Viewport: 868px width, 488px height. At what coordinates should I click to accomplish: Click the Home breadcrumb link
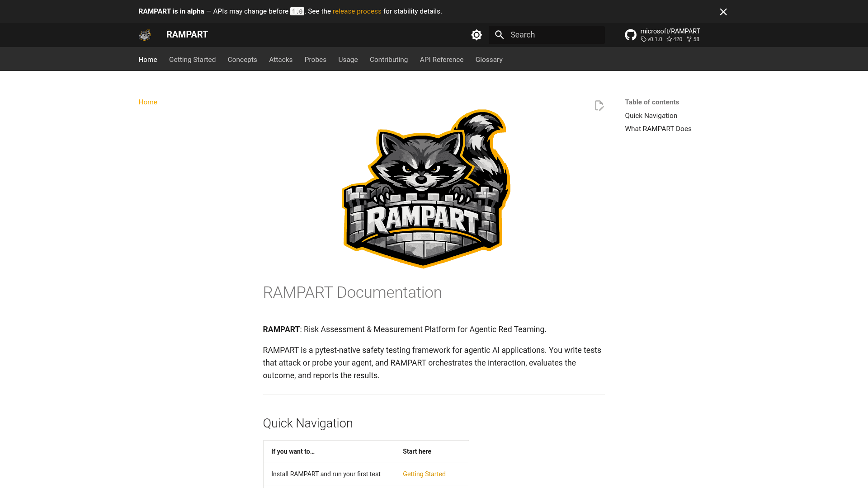click(148, 102)
